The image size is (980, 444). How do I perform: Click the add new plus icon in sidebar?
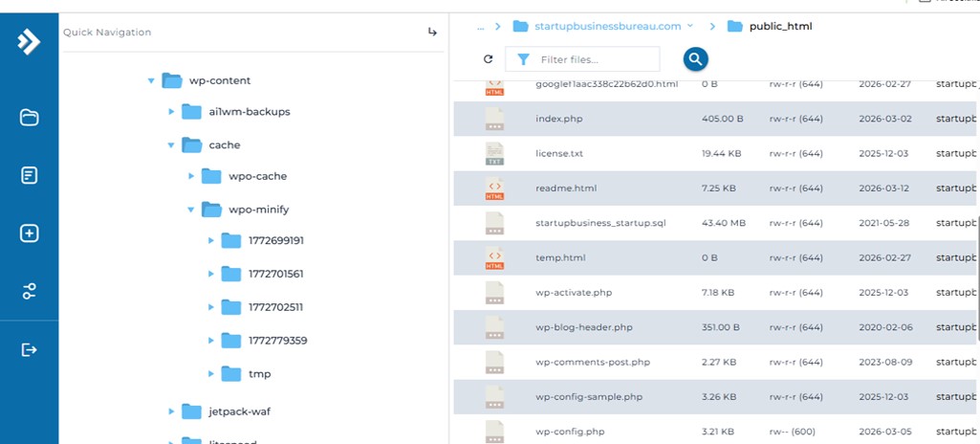click(x=29, y=233)
